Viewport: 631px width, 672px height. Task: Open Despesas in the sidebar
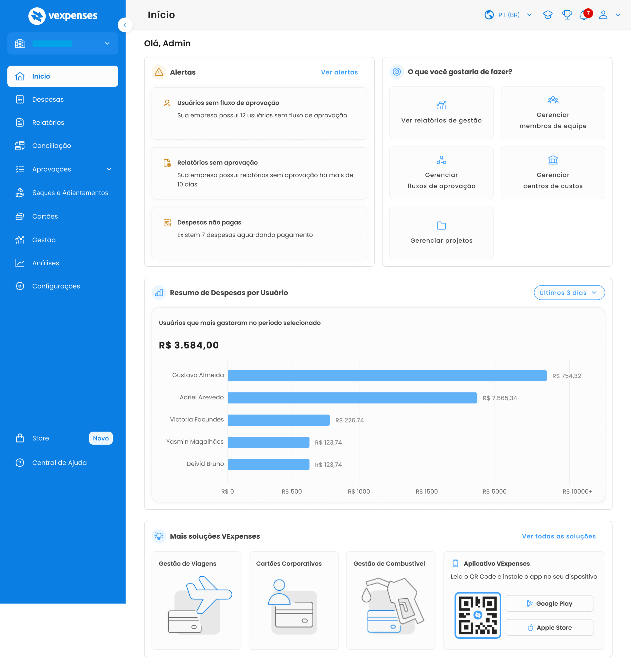click(63, 99)
